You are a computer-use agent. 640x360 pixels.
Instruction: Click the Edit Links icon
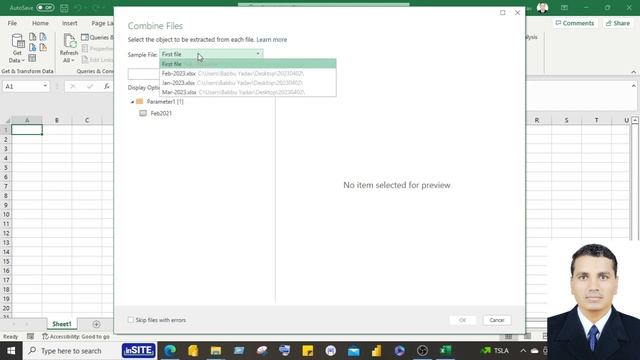point(85,60)
